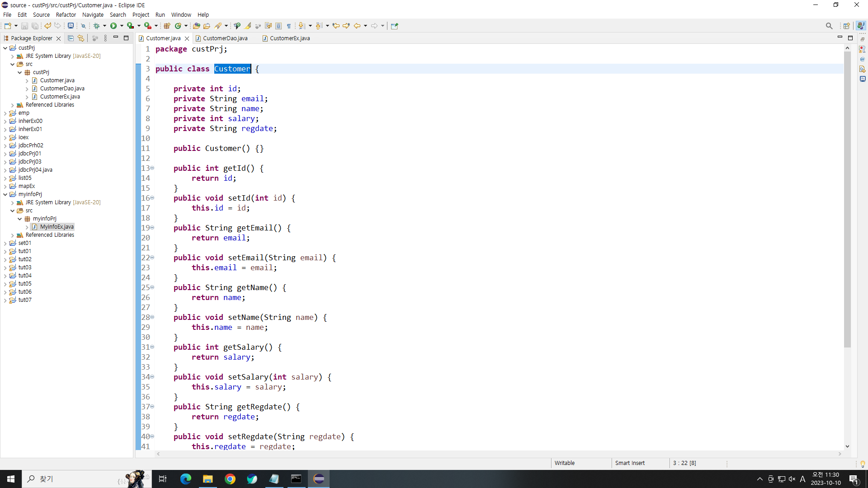Click the toolbar Search magnifier icon

click(x=829, y=26)
